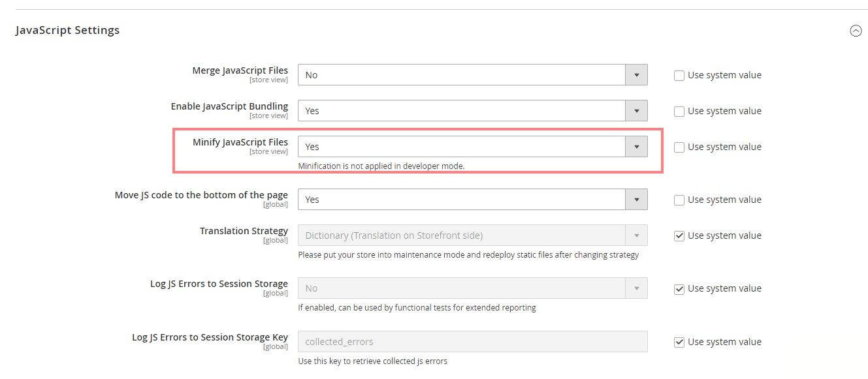
Task: Open the Enable JavaScript Bundling select box
Action: [x=461, y=111]
